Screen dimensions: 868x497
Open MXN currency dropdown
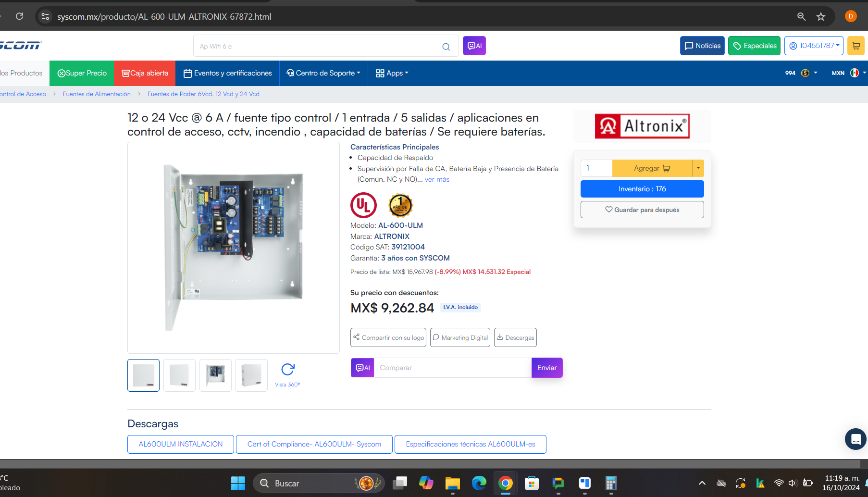[x=848, y=73]
